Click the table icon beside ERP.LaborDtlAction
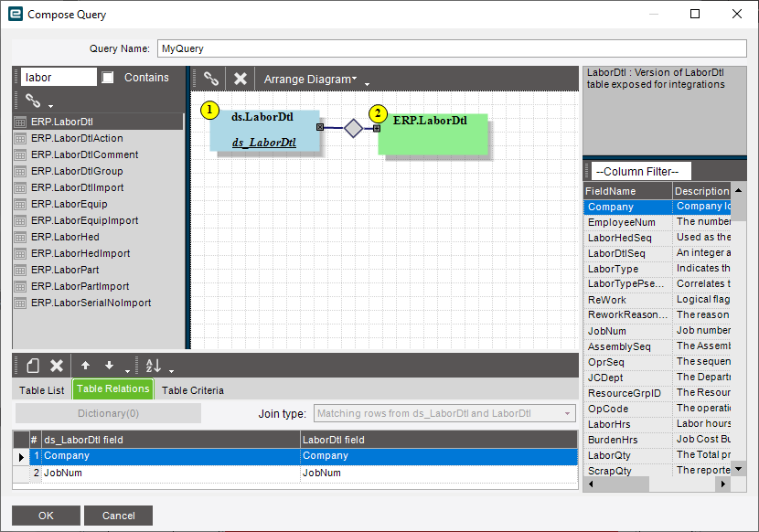The width and height of the screenshot is (759, 532). click(x=20, y=138)
